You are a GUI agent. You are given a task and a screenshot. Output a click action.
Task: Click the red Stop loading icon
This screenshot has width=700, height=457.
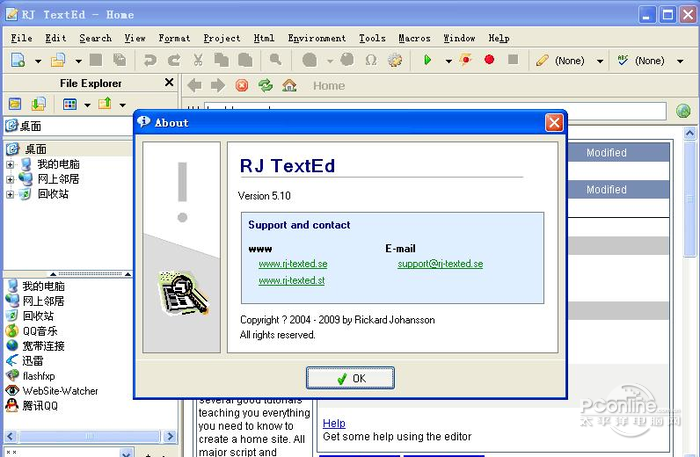[x=242, y=85]
